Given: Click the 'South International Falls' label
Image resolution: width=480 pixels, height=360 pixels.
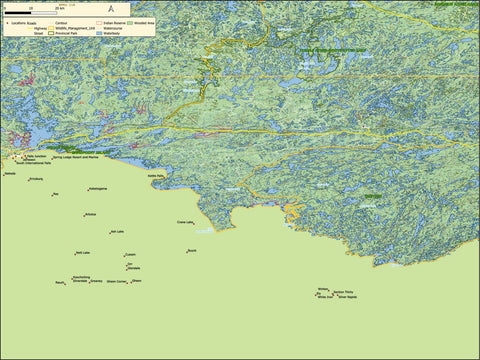Looking at the screenshot, I should 34,163.
